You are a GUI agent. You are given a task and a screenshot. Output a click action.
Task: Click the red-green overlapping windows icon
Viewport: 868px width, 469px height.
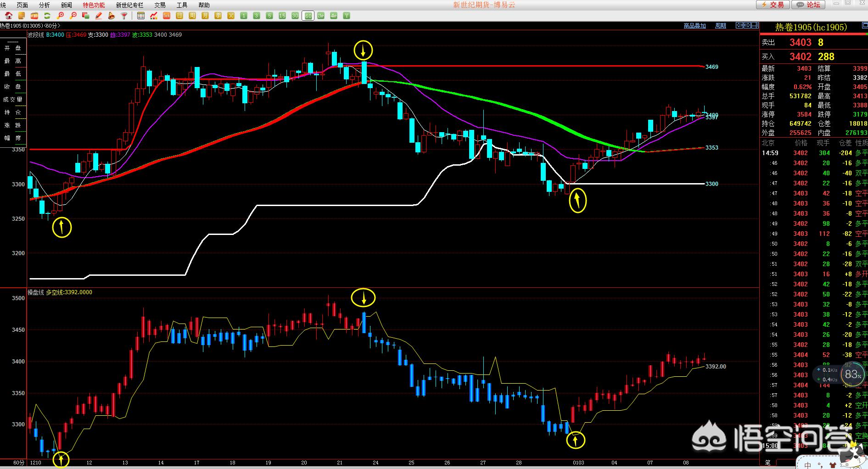click(x=86, y=16)
